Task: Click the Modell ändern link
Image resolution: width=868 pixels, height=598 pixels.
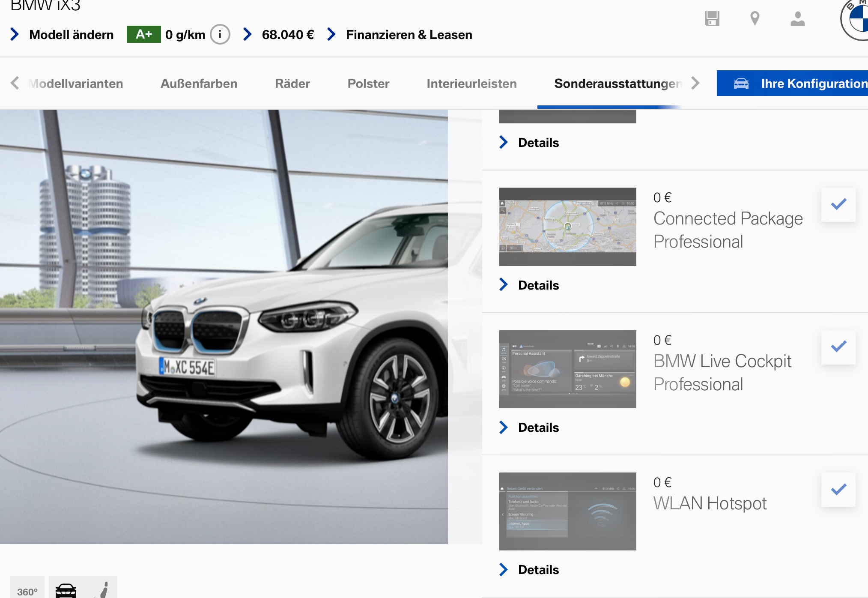Action: click(62, 34)
